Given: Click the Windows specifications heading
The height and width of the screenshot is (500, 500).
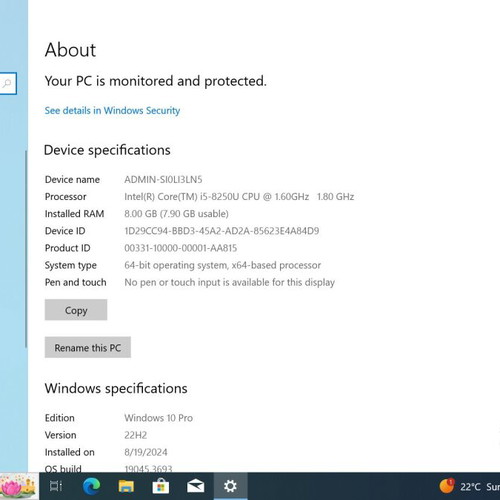Looking at the screenshot, I should point(116,388).
